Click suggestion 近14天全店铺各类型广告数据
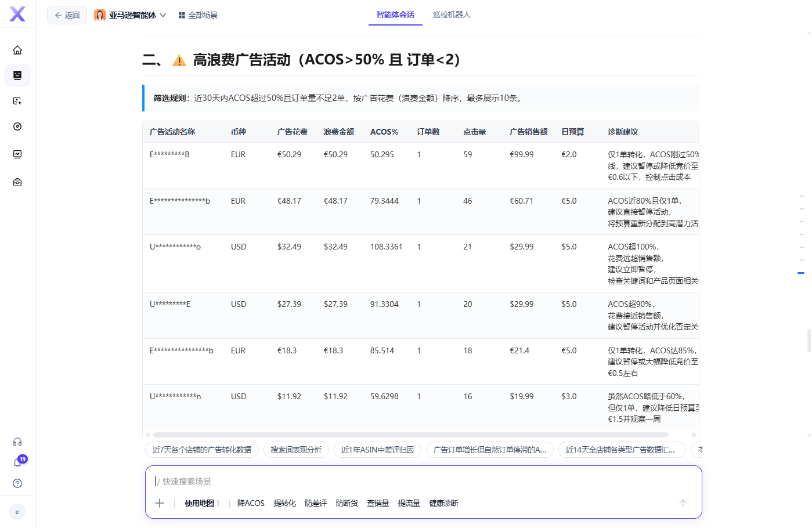Viewport: 812px width, 528px height. coord(622,450)
